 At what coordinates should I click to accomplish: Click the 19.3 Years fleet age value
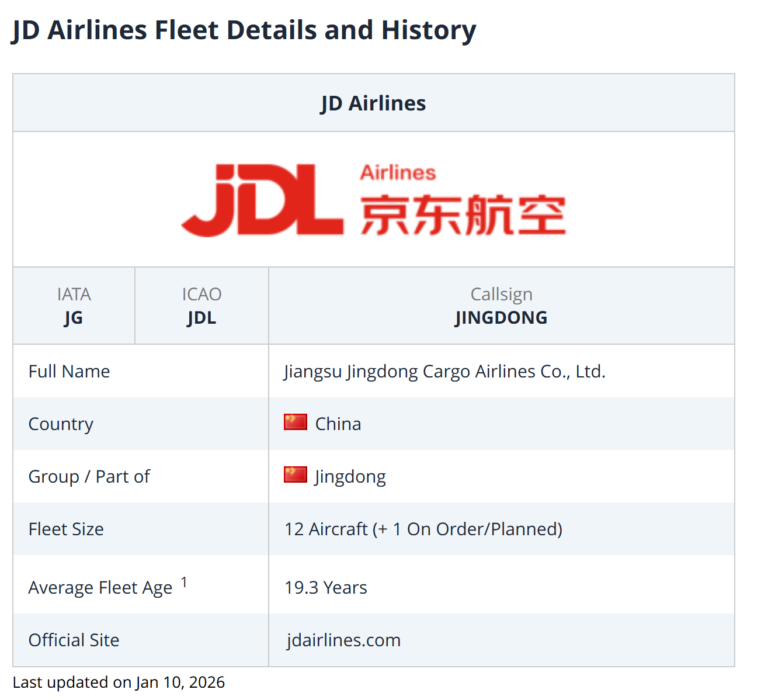(x=325, y=588)
